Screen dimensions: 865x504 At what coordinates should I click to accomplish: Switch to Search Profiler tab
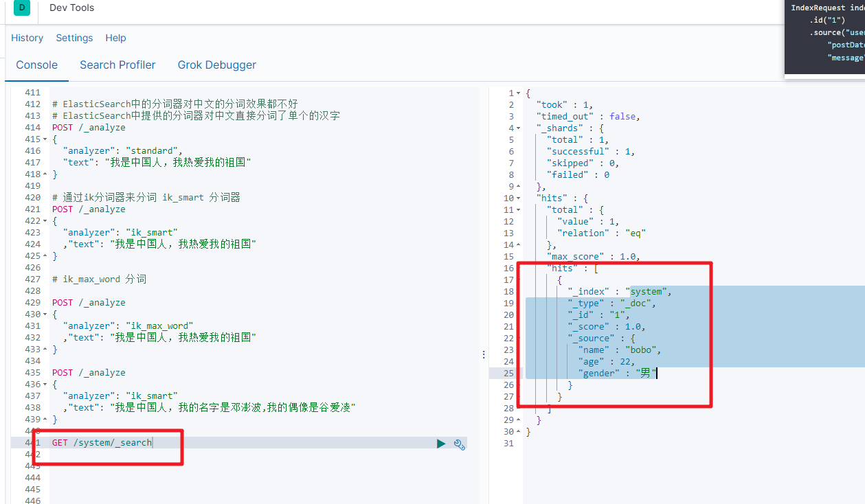coord(117,65)
